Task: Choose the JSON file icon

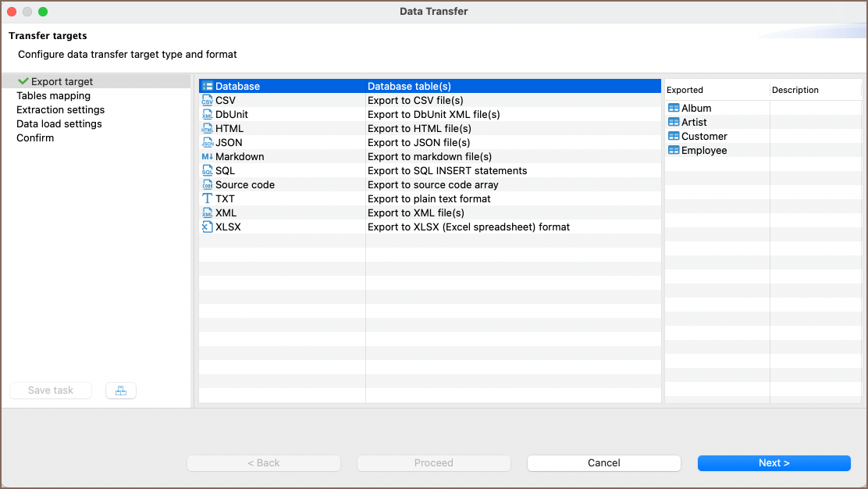Action: coord(207,143)
